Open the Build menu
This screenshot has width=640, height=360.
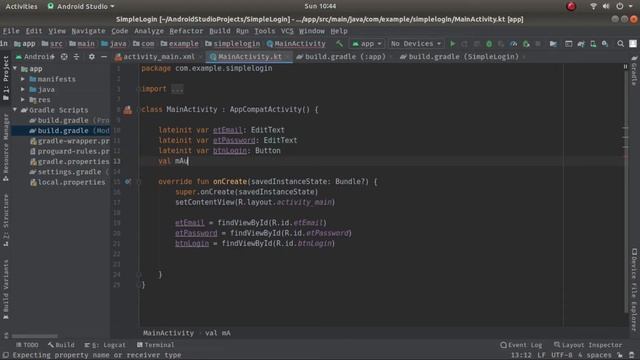tap(220, 31)
